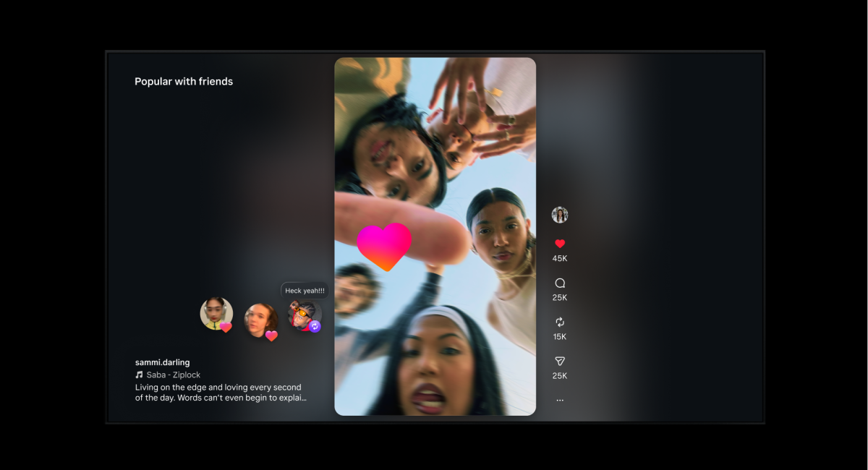Select the 'Popular with friends' heading
The width and height of the screenshot is (868, 470).
click(184, 82)
